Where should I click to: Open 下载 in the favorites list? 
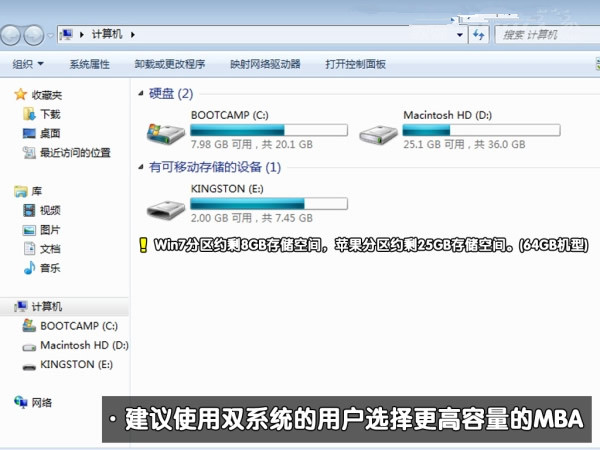50,114
